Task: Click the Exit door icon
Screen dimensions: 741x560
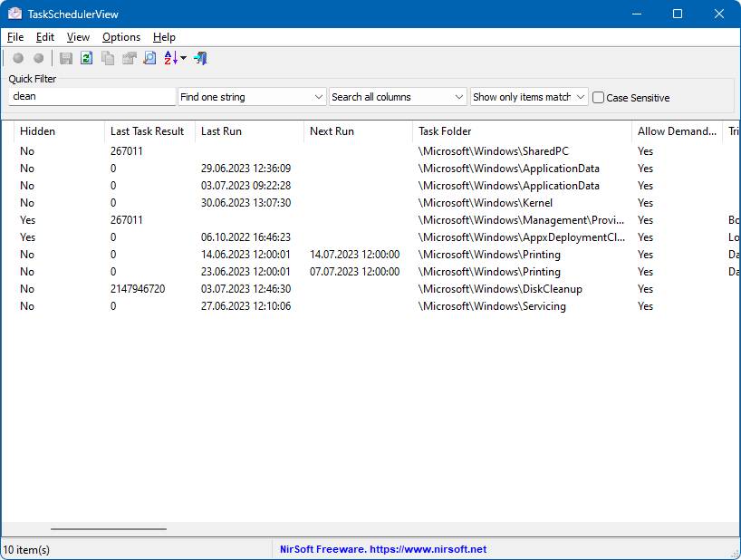Action: (x=200, y=58)
